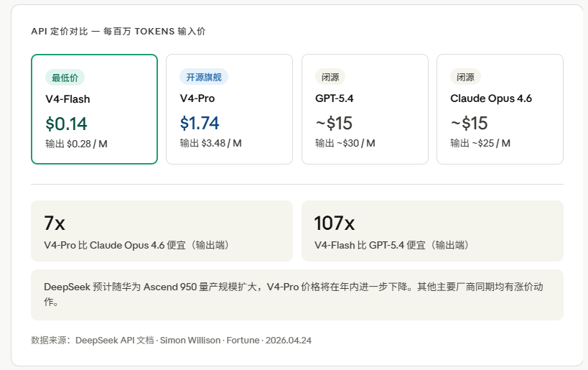The height and width of the screenshot is (370, 588).
Task: Click the V4-Flash pricing card
Action: click(x=94, y=109)
